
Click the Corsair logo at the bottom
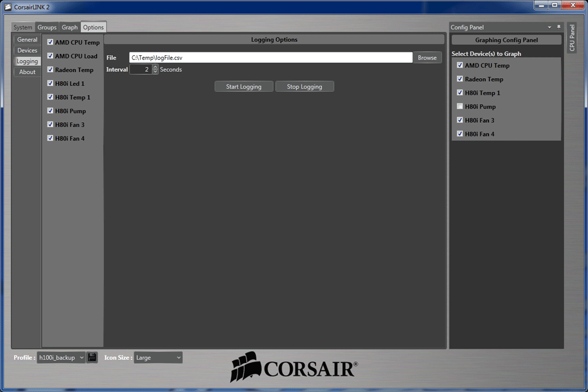point(294,367)
